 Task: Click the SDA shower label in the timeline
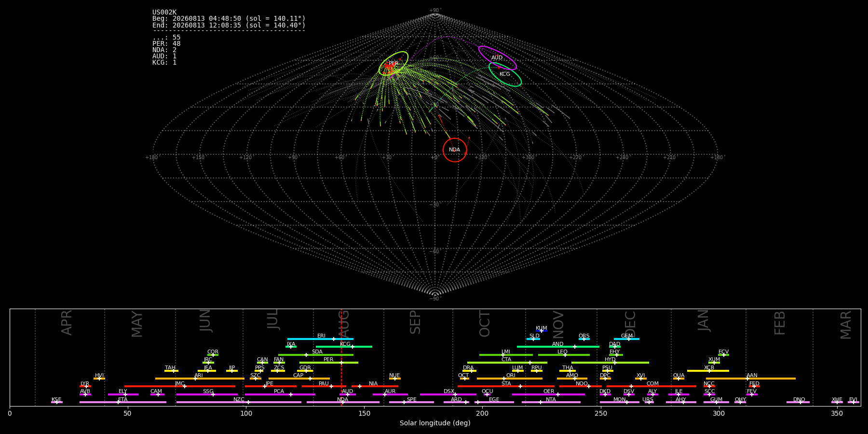coord(317,352)
